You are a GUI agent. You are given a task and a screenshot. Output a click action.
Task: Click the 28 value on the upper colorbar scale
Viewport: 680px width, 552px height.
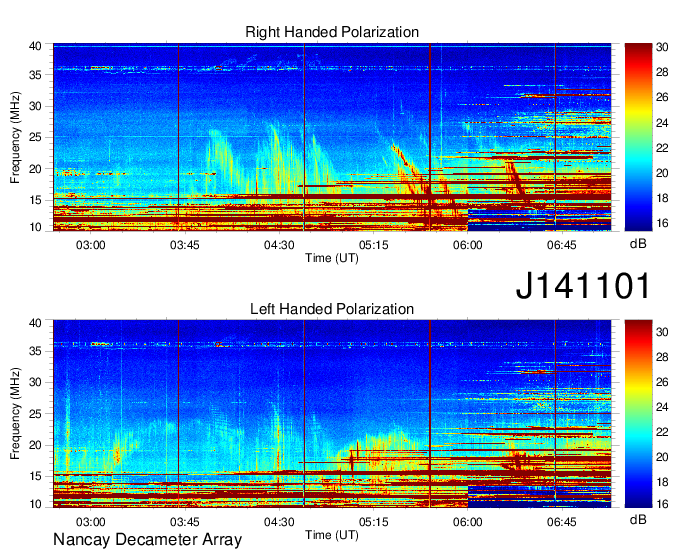[x=662, y=72]
